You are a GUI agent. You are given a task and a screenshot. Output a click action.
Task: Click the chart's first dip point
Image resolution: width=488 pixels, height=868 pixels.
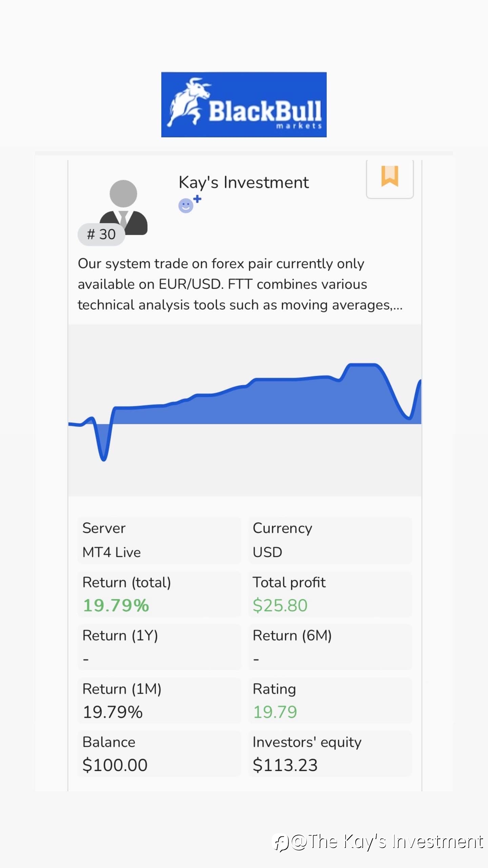pos(104,458)
